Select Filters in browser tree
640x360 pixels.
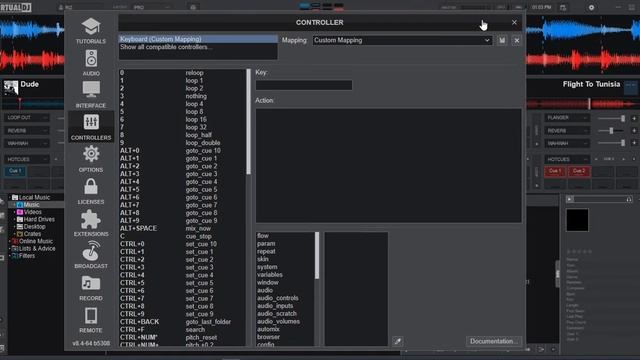24,256
